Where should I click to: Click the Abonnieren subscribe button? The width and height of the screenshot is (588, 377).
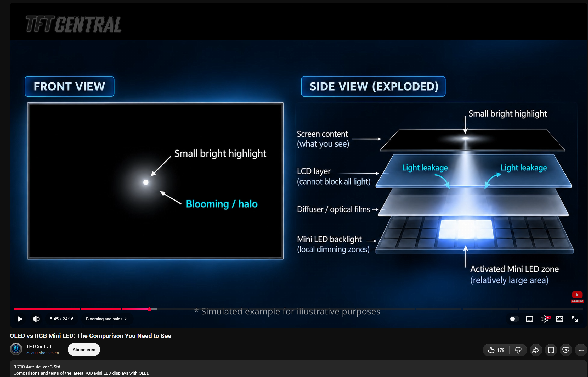pos(84,350)
